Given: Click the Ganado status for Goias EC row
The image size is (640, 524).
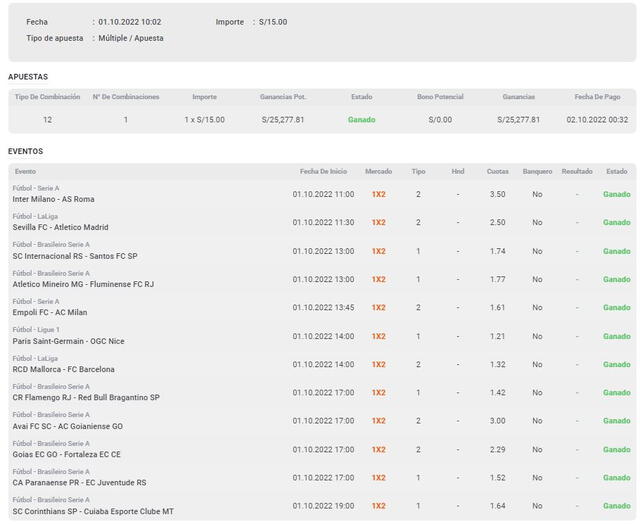Looking at the screenshot, I should coord(617,449).
